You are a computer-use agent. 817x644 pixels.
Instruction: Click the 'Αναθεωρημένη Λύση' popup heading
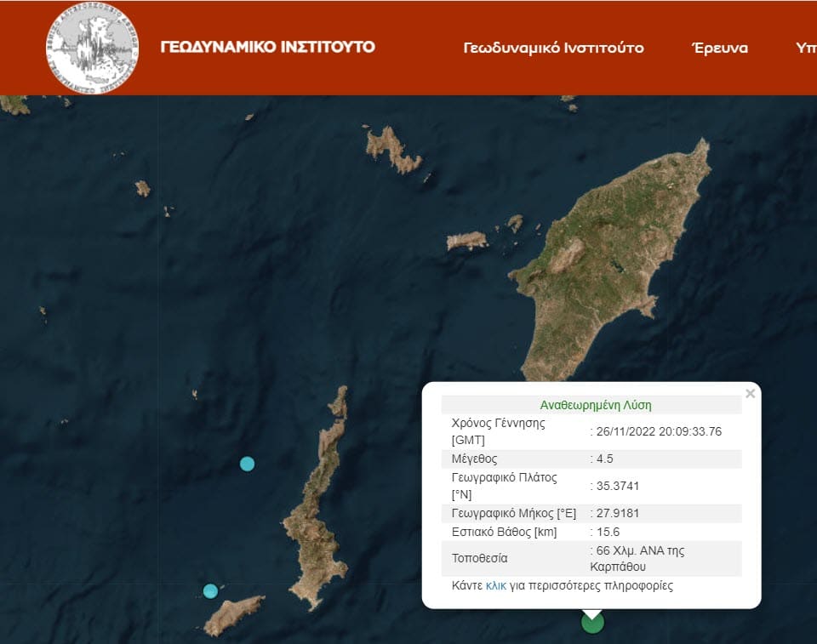coord(596,405)
